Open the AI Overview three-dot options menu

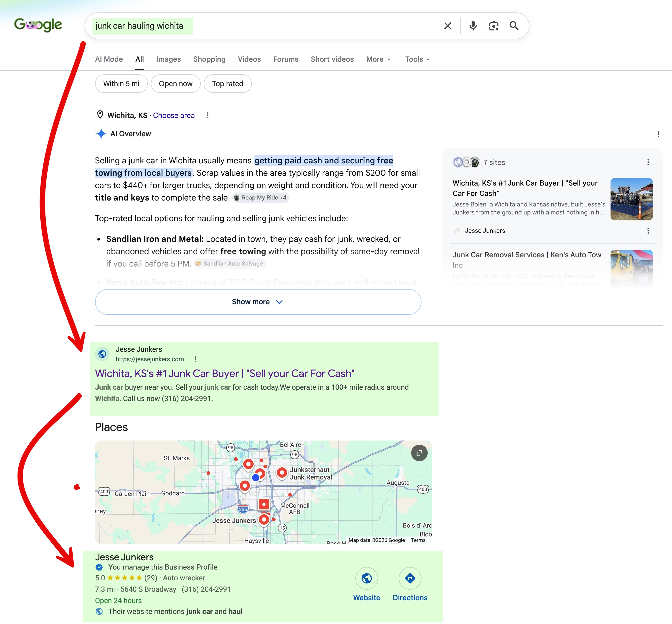tap(658, 134)
